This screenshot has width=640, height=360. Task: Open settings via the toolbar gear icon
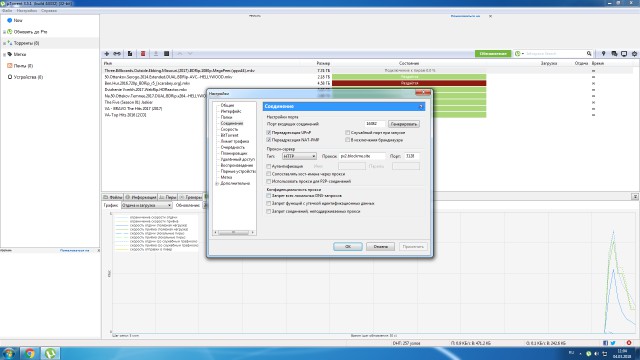[x=634, y=53]
